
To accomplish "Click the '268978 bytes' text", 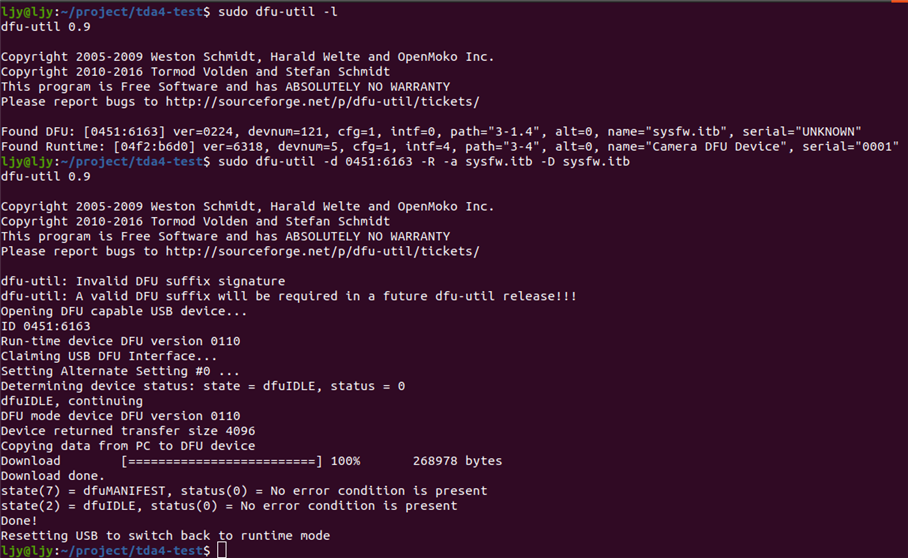I will [457, 461].
